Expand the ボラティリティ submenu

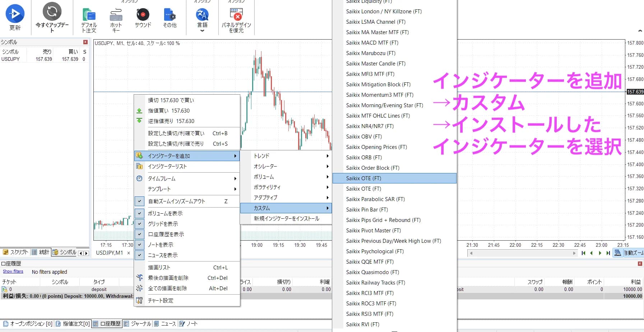pos(286,187)
